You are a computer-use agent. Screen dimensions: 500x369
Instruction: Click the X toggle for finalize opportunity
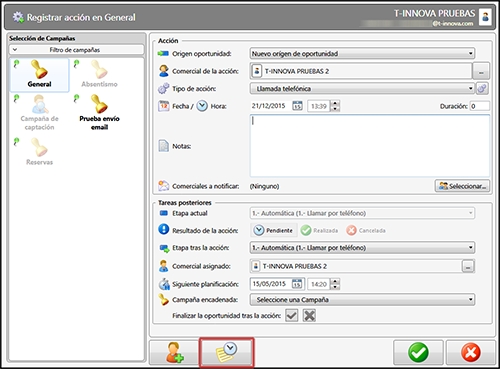click(309, 315)
